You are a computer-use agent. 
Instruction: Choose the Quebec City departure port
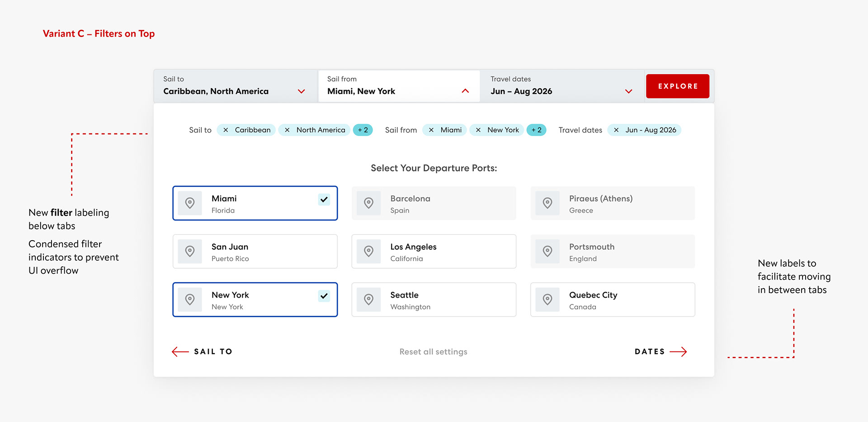click(613, 299)
